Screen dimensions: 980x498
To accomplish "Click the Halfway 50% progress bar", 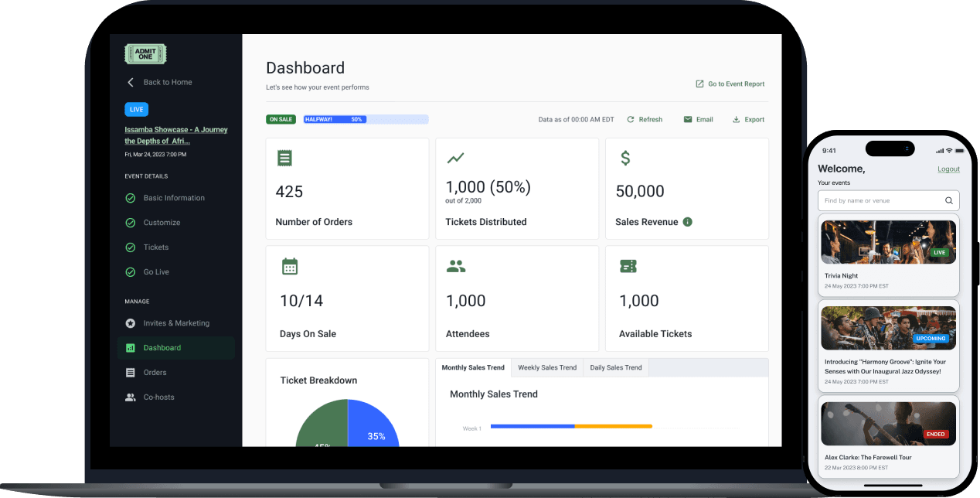I will (366, 119).
